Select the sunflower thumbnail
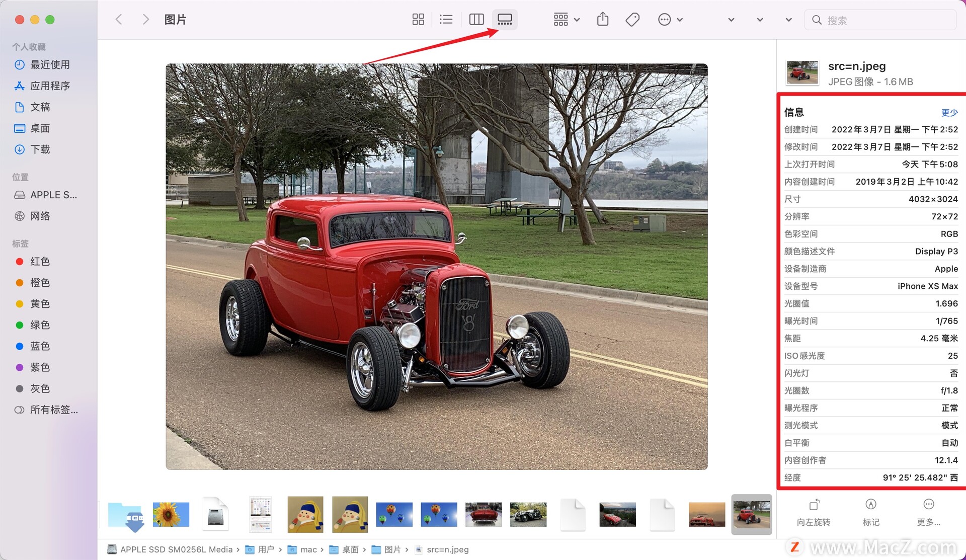This screenshot has width=966, height=560. (x=171, y=514)
